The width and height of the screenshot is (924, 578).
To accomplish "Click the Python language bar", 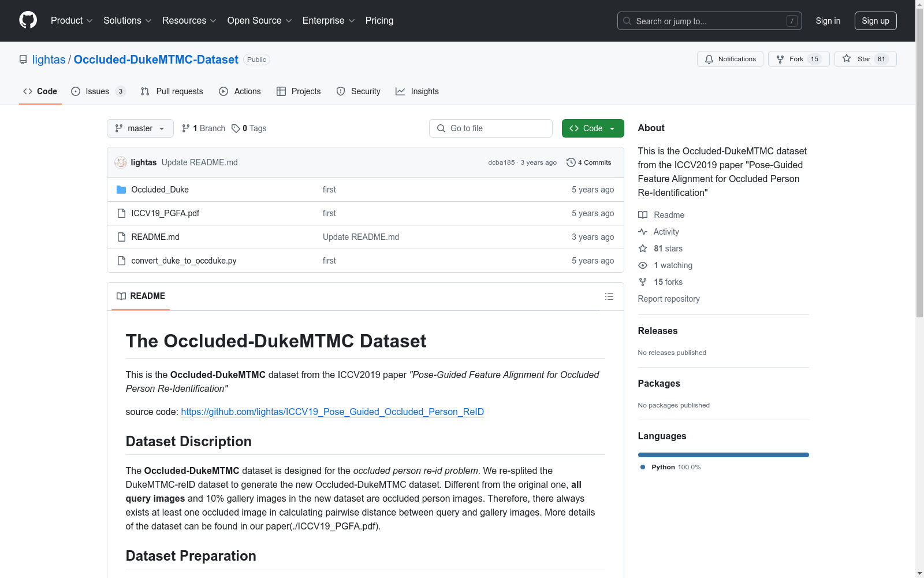I will click(x=724, y=455).
